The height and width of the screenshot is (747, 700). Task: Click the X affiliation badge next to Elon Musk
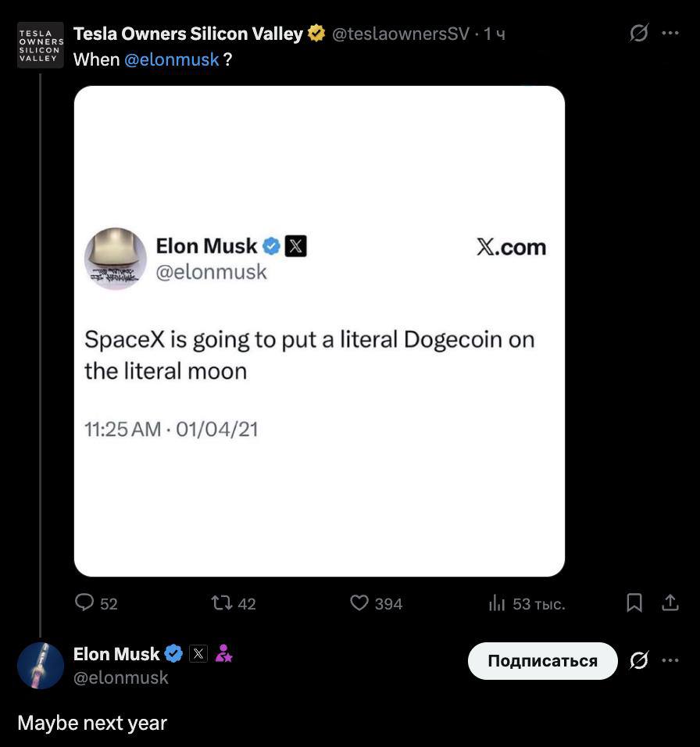tap(198, 654)
